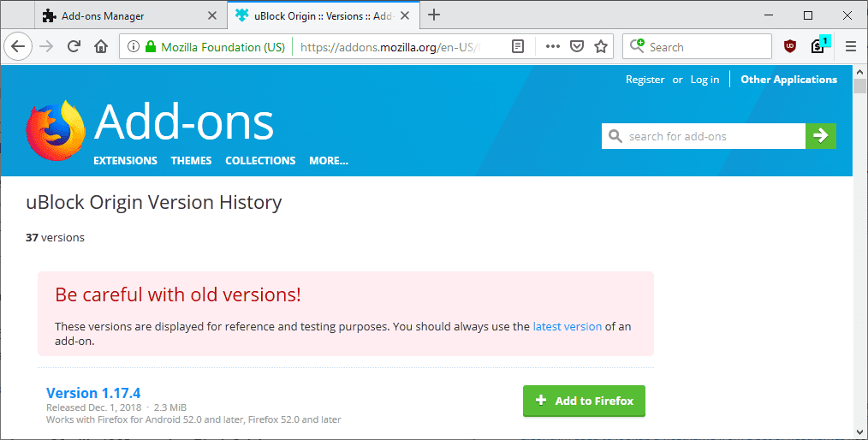Click the 37 versions text
Screen dimensions: 868x440
click(x=55, y=237)
